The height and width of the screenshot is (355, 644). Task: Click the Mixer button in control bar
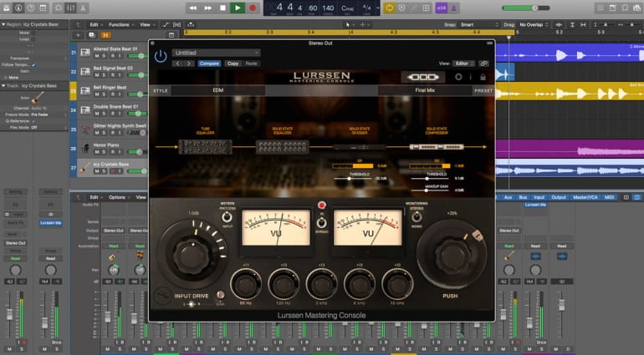coord(70,8)
